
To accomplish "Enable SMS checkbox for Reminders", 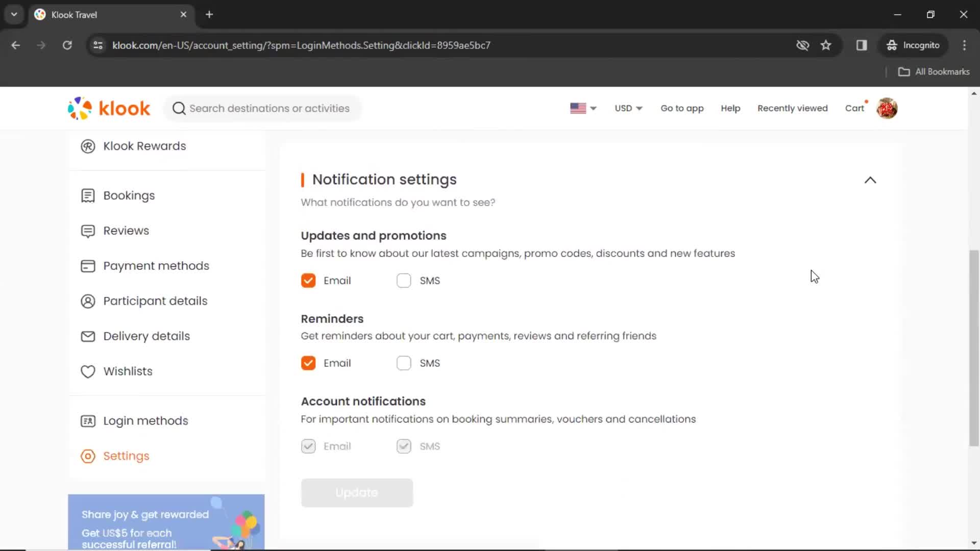I will coord(404,363).
